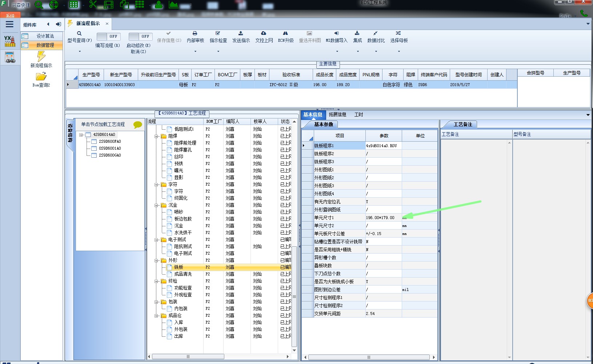Check the 2S9D600FA0 node checkbox

(x=94, y=141)
